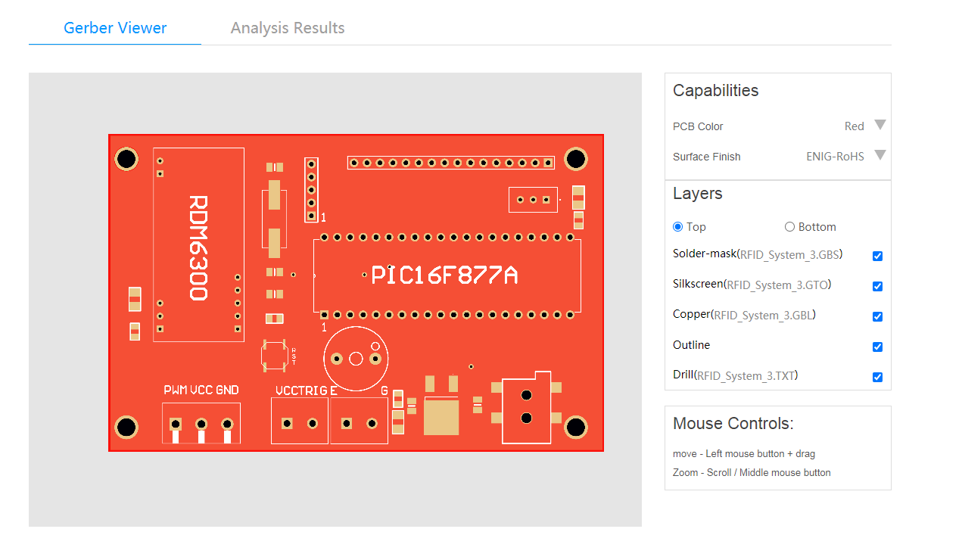Hide the Copper RFID_System_3.GBL layer
The image size is (962, 560).
point(877,316)
